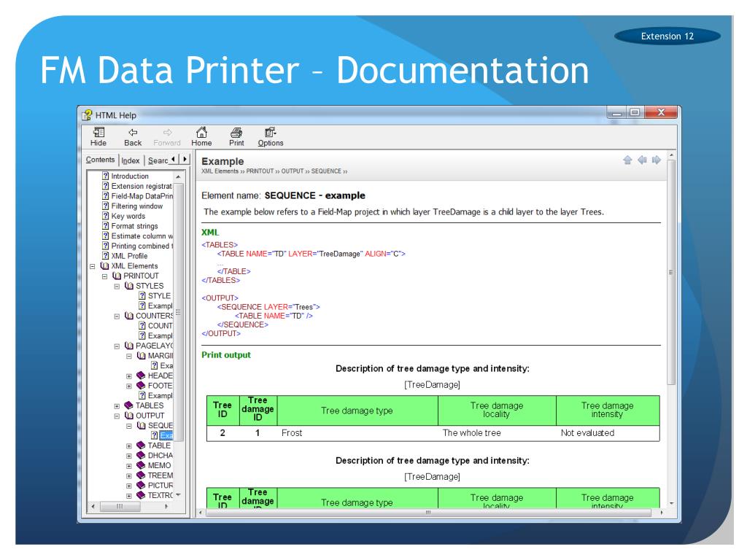
Task: Click the OUTPUT open book icon
Action: (129, 415)
